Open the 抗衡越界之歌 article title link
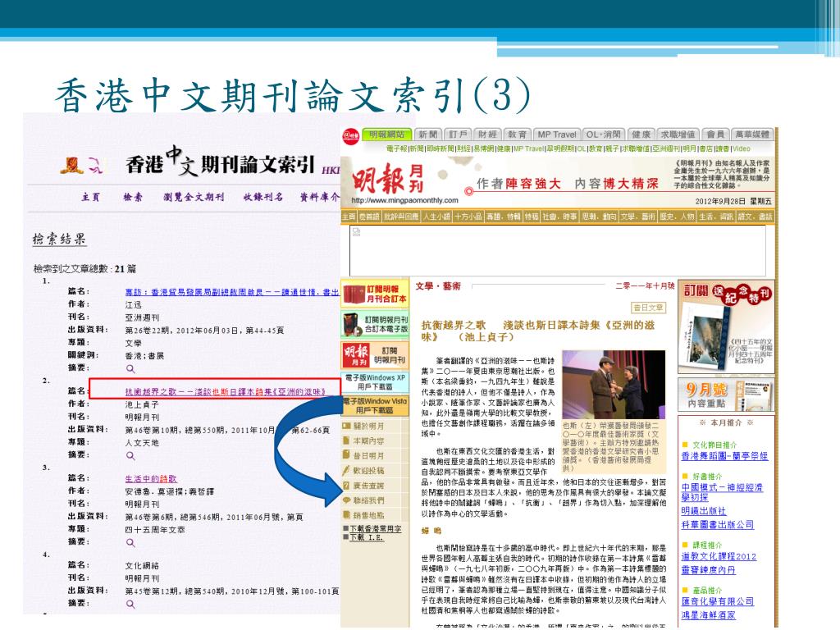Screen dimensions: 840x630 [x=226, y=392]
